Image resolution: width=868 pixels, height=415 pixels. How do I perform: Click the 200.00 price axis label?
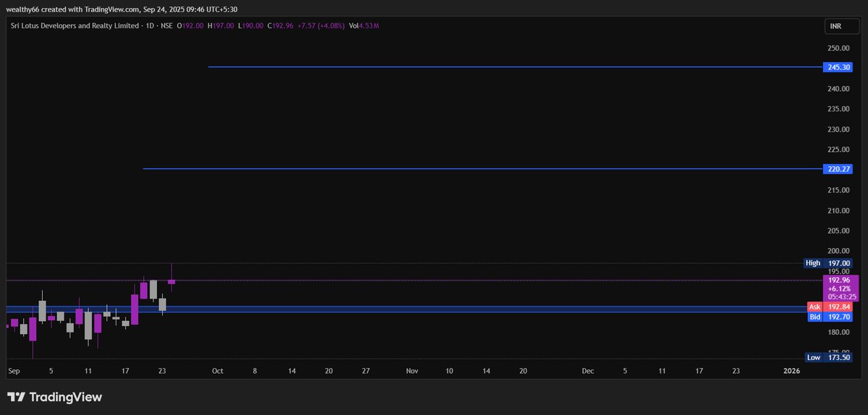pyautogui.click(x=839, y=251)
